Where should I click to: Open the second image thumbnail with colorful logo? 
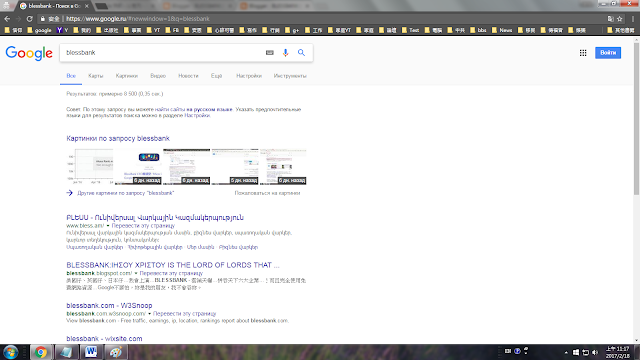point(138,167)
